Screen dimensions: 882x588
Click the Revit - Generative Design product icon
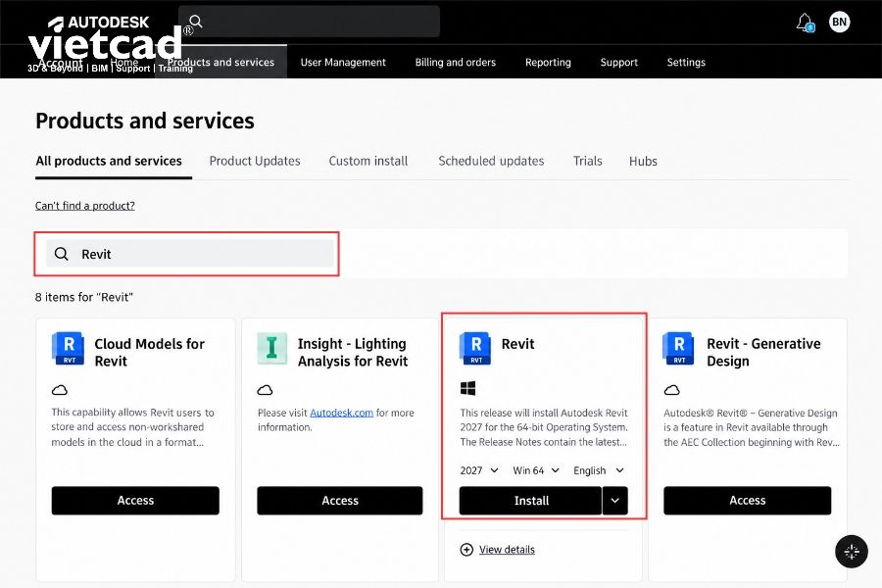(678, 348)
